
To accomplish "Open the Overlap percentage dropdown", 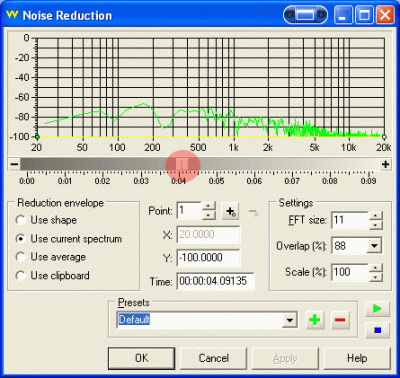I will [x=375, y=246].
